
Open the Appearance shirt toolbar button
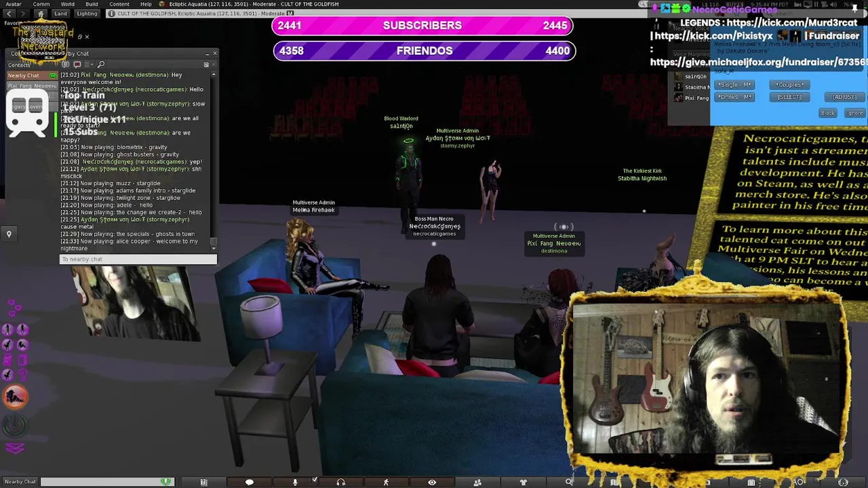523,482
